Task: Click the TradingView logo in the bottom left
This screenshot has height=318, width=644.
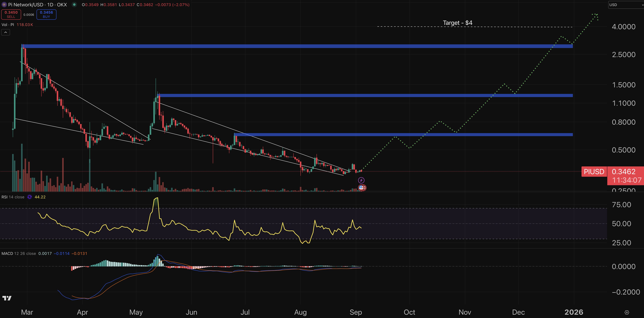Action: click(7, 298)
